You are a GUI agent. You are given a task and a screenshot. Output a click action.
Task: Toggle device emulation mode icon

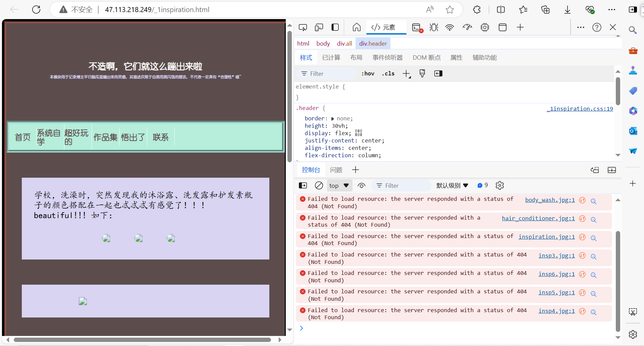point(319,27)
